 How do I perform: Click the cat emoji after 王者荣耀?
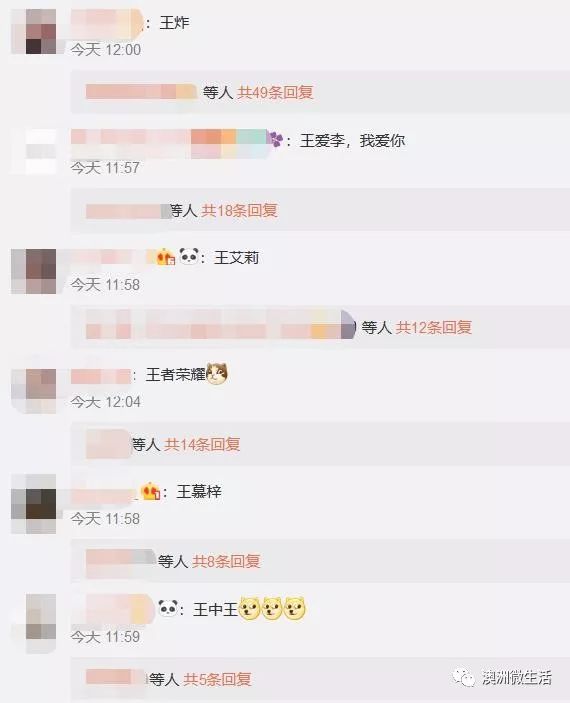point(217,373)
